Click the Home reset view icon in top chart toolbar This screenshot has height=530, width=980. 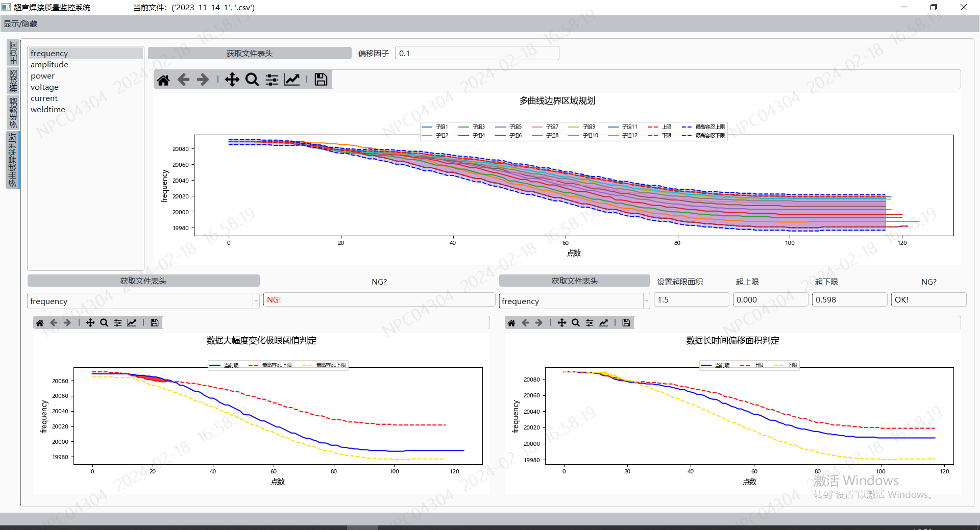(163, 80)
